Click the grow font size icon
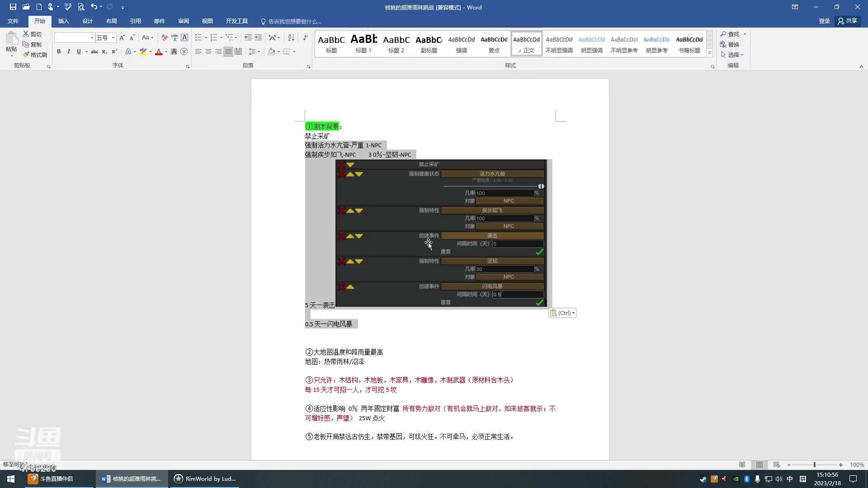 [x=122, y=38]
